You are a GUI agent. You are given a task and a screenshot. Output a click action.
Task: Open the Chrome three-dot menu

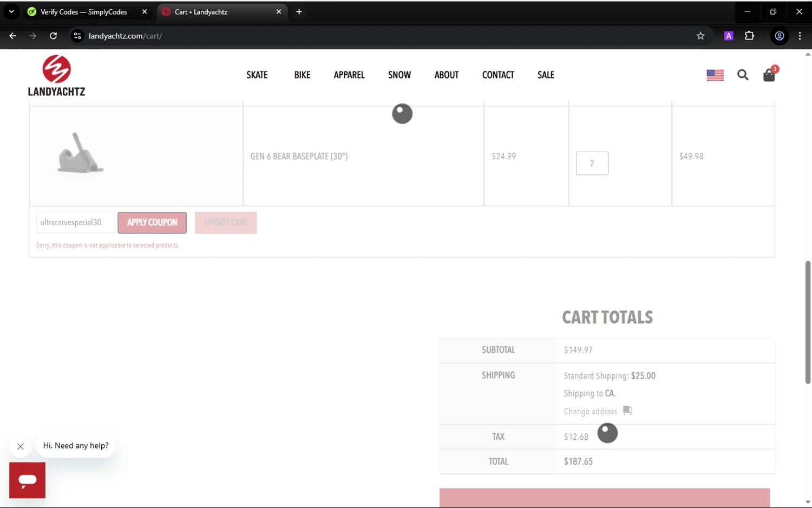[800, 36]
